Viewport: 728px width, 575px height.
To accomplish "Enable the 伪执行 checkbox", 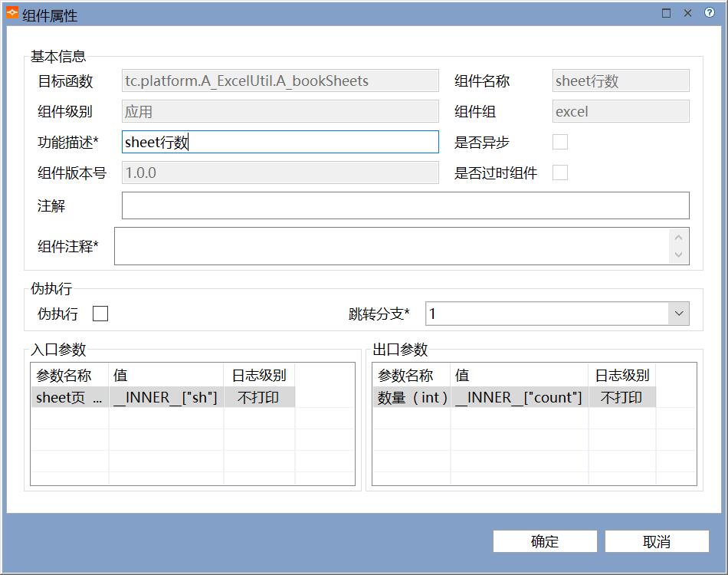I will (x=100, y=314).
